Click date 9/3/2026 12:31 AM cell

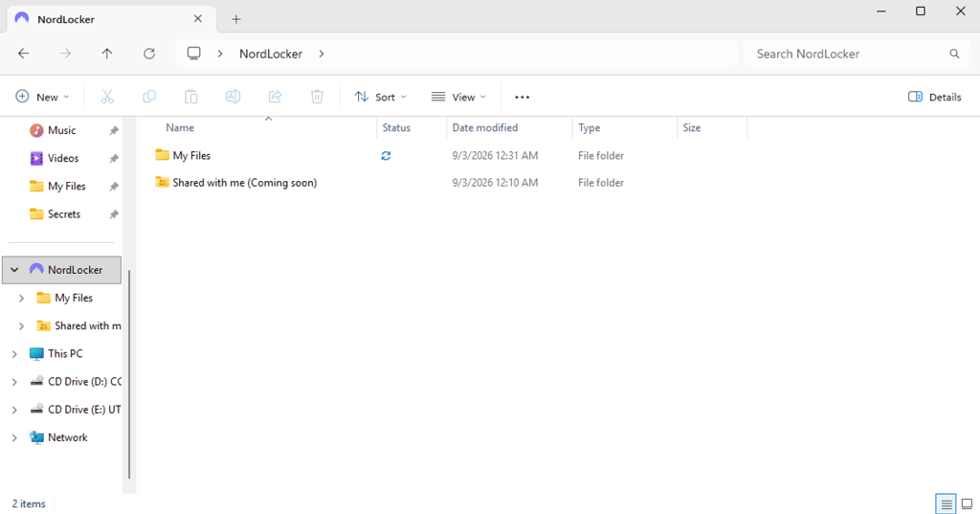tap(495, 156)
